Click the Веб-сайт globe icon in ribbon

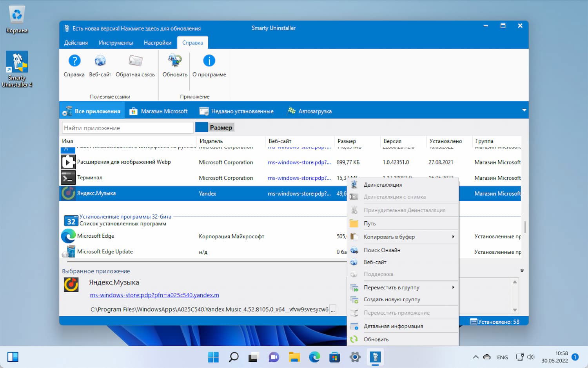[100, 66]
